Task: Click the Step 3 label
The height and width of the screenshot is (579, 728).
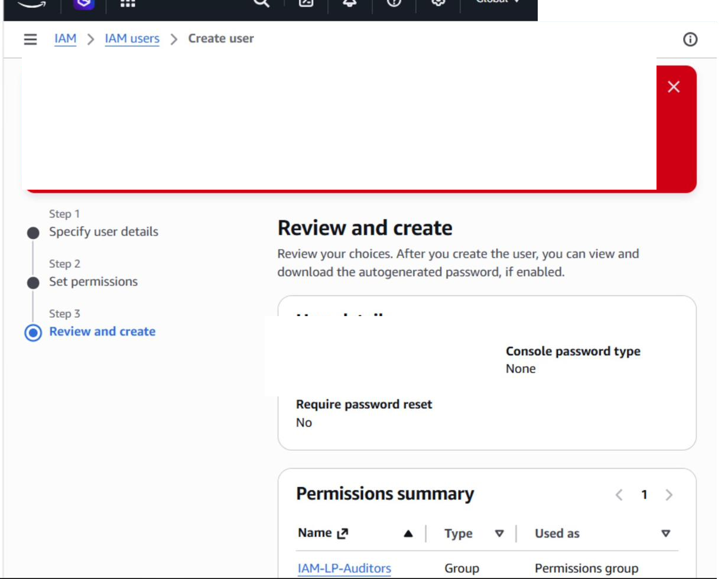Action: 64,314
